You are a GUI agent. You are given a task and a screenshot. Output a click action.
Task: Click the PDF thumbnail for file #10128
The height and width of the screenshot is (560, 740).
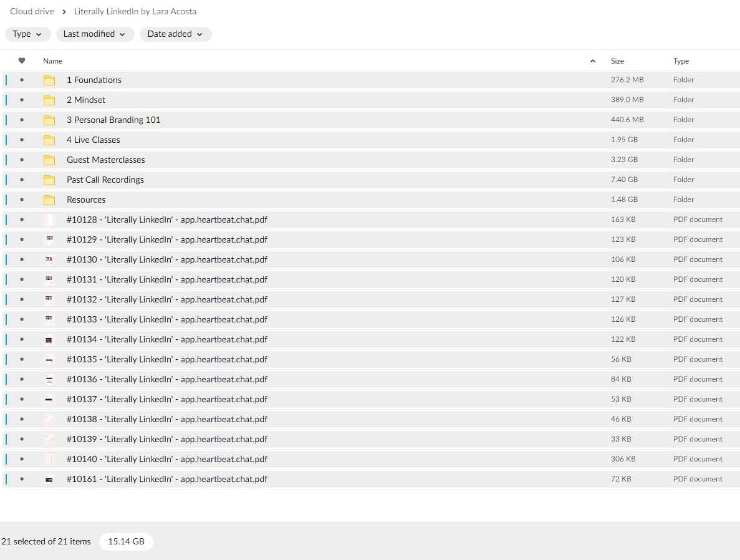tap(49, 220)
